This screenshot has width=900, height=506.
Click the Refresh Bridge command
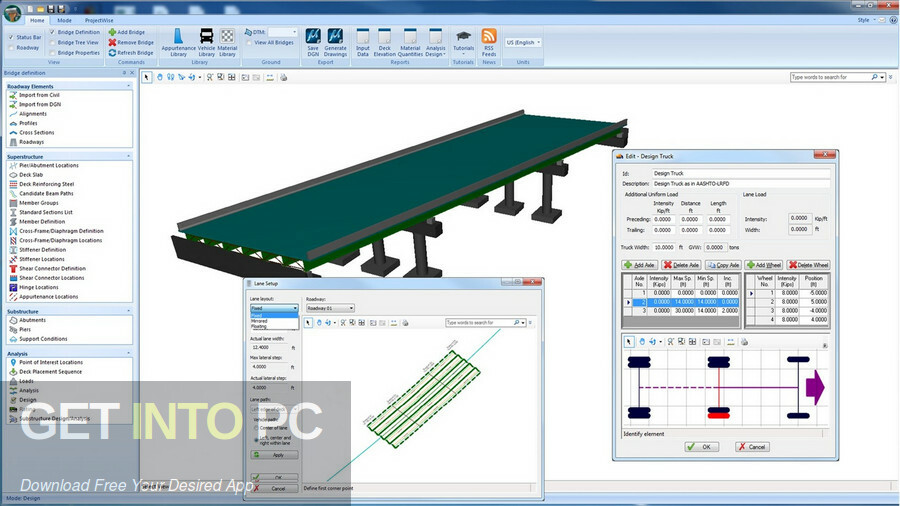pyautogui.click(x=131, y=53)
